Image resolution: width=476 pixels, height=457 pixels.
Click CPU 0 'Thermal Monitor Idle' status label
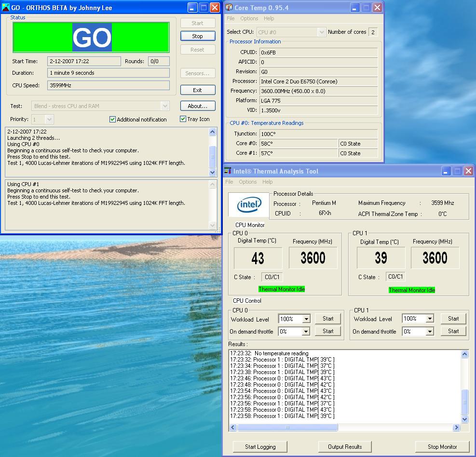click(282, 289)
